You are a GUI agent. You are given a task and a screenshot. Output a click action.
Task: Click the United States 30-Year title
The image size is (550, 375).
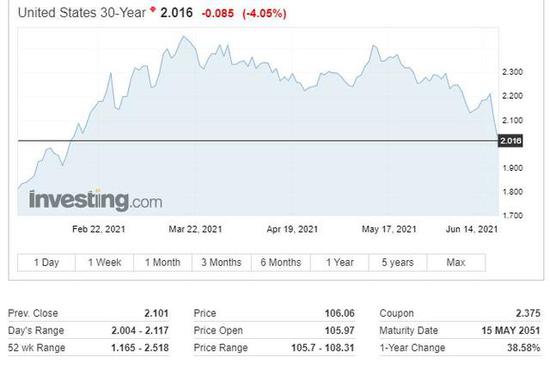[x=82, y=13]
